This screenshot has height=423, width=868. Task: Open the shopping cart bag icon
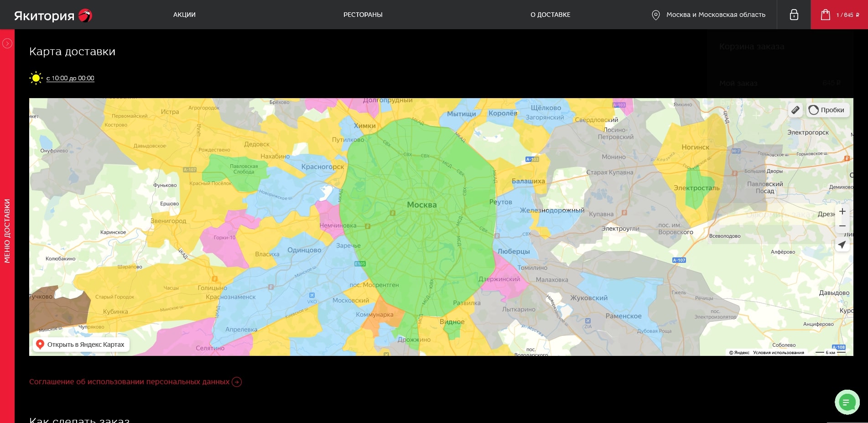click(826, 15)
